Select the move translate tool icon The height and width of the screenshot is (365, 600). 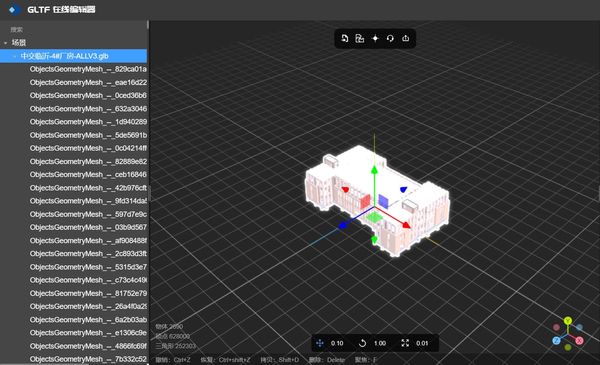tap(320, 343)
